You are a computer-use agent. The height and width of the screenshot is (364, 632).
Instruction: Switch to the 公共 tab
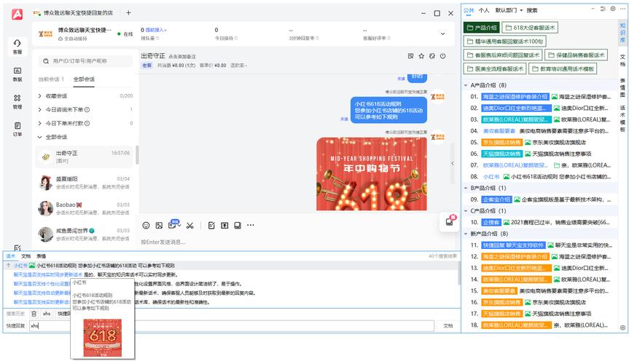(x=469, y=10)
